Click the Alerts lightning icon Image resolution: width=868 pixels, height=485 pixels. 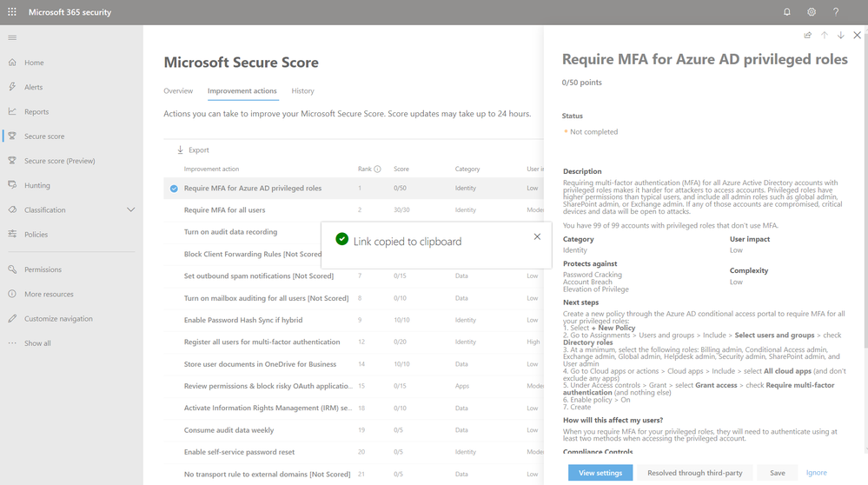coord(12,86)
